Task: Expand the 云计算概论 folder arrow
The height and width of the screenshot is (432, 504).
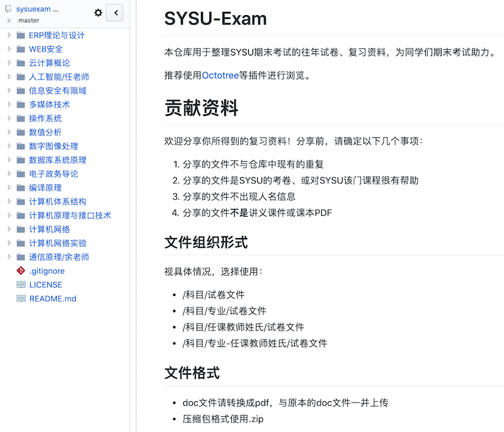Action: click(9, 63)
